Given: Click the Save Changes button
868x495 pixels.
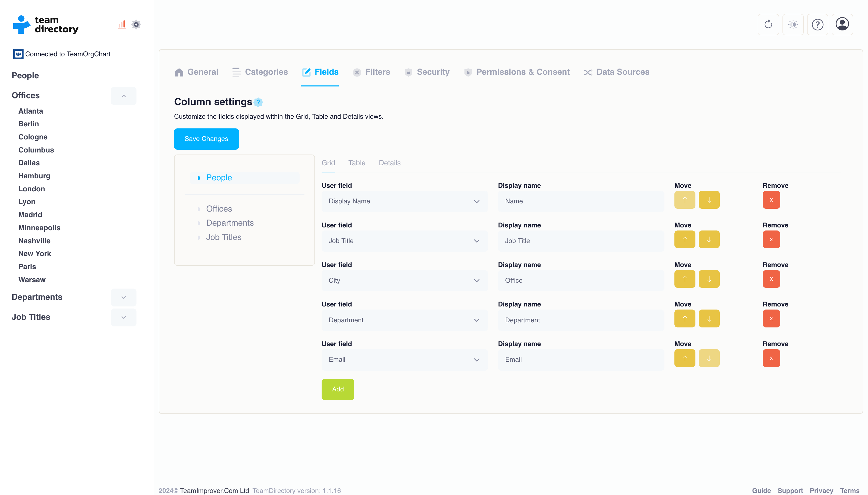Looking at the screenshot, I should [206, 139].
